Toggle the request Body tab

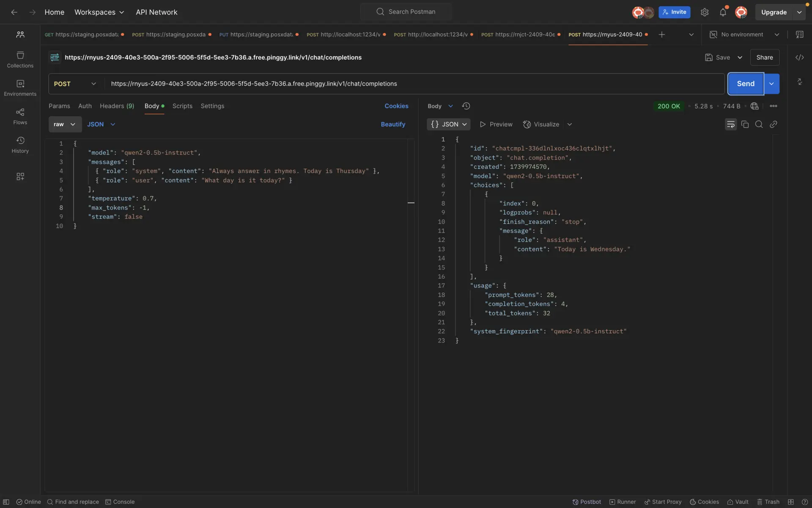point(152,106)
